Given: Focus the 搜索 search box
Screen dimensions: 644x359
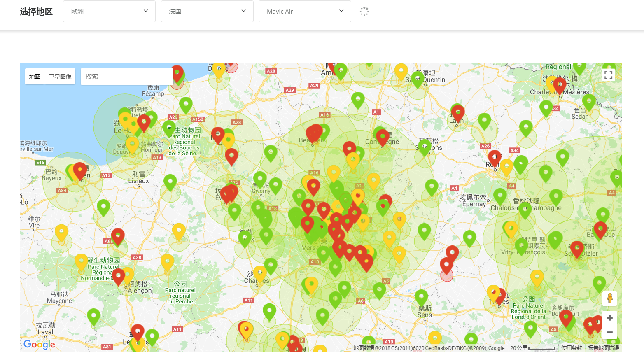Looking at the screenshot, I should coord(127,77).
